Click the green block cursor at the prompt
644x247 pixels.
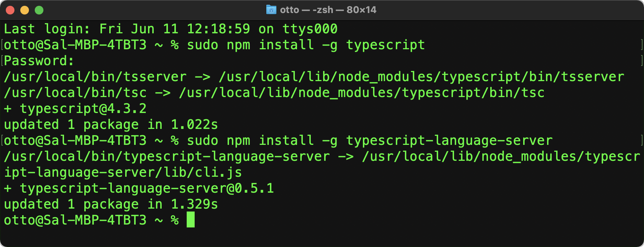pos(191,220)
